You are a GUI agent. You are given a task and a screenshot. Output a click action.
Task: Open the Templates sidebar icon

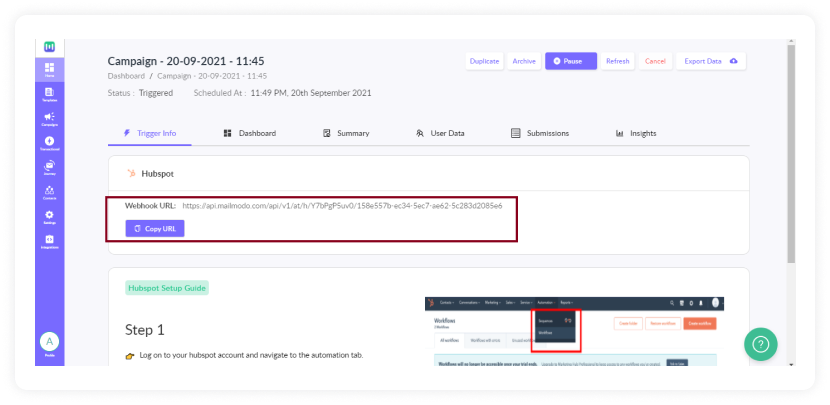click(x=50, y=95)
